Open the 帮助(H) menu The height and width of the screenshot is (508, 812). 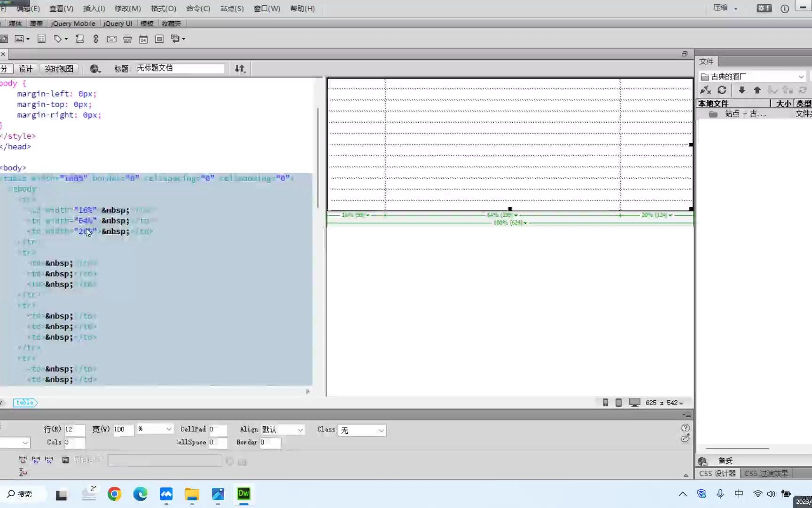[x=303, y=8]
